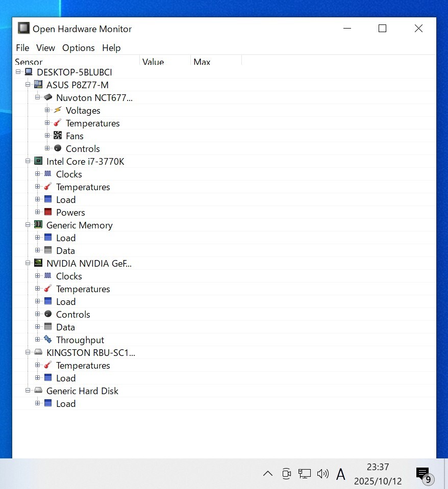Click the red Powers icon
This screenshot has height=489, width=448.
pos(48,212)
